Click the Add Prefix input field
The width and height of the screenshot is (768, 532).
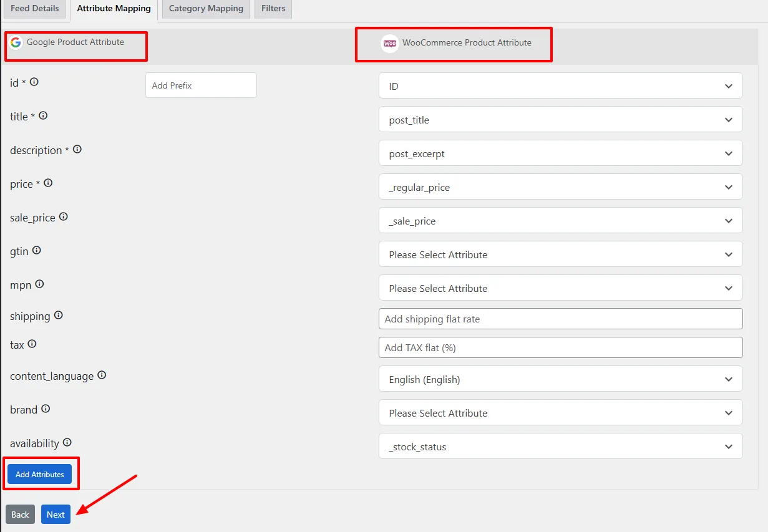coord(200,85)
